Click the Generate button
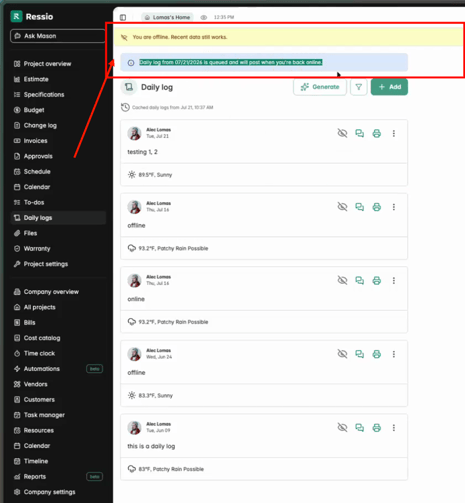Screen dimensions: 465x503 (x=320, y=87)
